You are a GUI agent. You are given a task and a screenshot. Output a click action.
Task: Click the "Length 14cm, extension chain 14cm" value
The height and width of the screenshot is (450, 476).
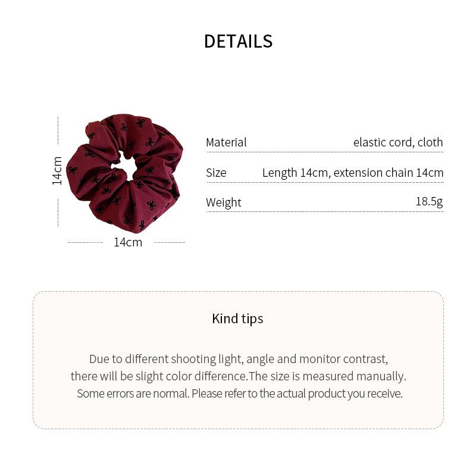coord(353,173)
